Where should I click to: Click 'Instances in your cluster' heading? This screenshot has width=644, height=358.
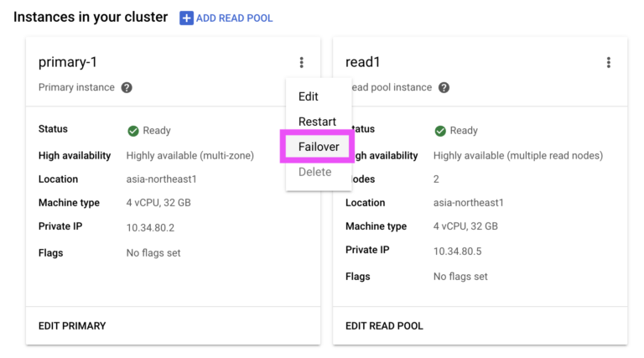point(91,18)
